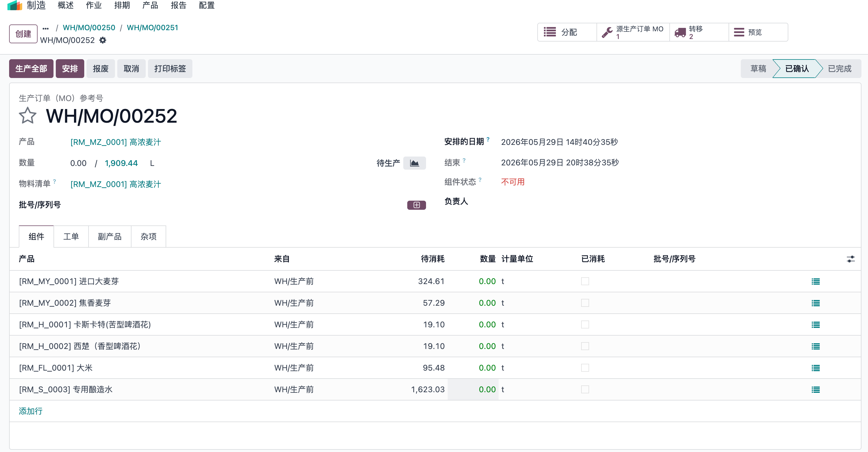Select the 草稿 status stage

pos(758,69)
